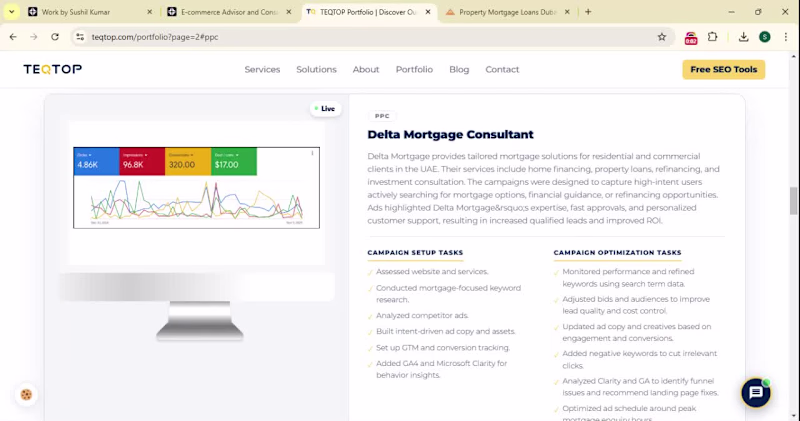Go back to the previous page

13,37
